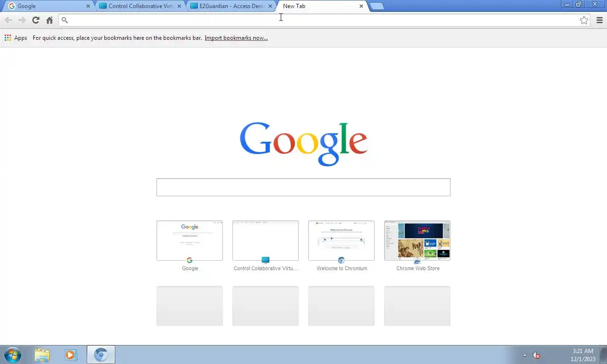Viewport: 607px width, 364px height.
Task: Click the Chrome Web Store label
Action: click(418, 268)
